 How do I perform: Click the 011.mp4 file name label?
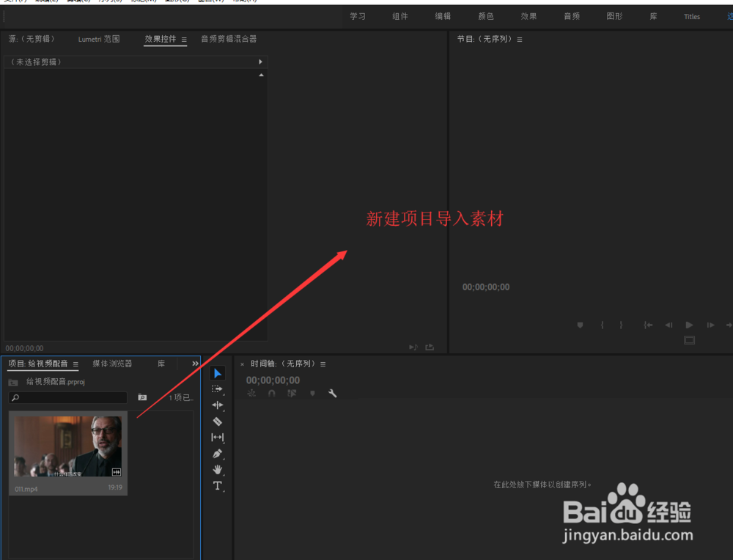pos(26,489)
